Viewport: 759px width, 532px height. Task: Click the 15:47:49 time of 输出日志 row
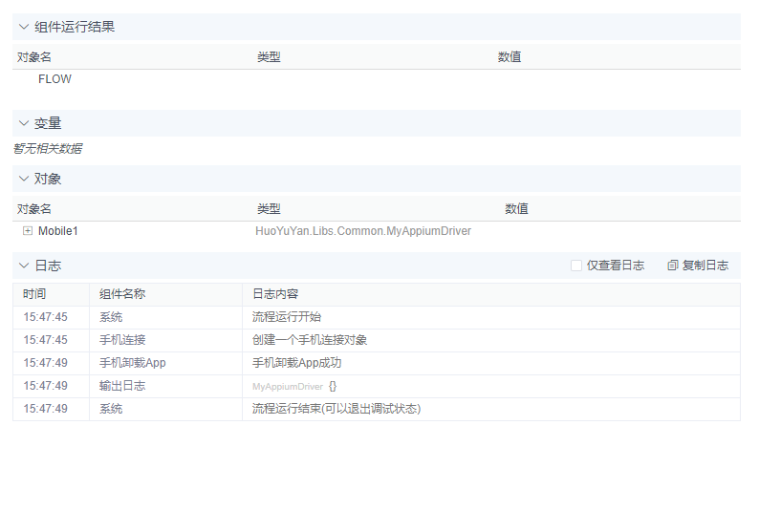46,386
